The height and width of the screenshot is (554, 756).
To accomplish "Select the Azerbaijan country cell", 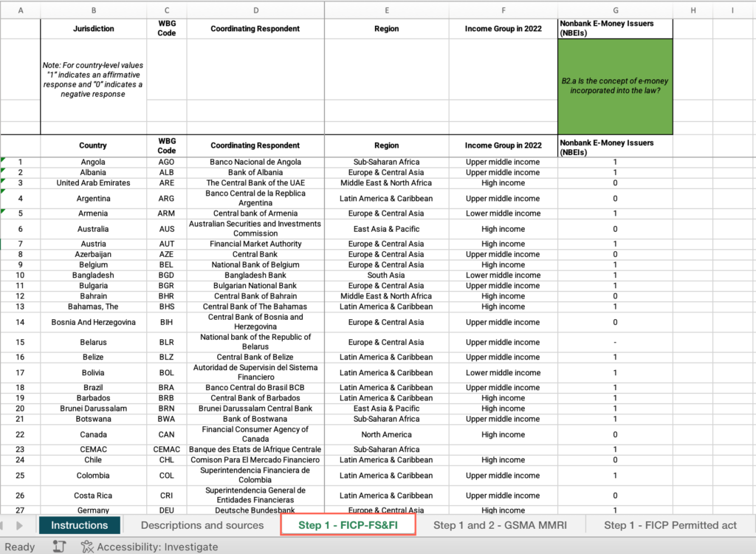I will click(93, 254).
